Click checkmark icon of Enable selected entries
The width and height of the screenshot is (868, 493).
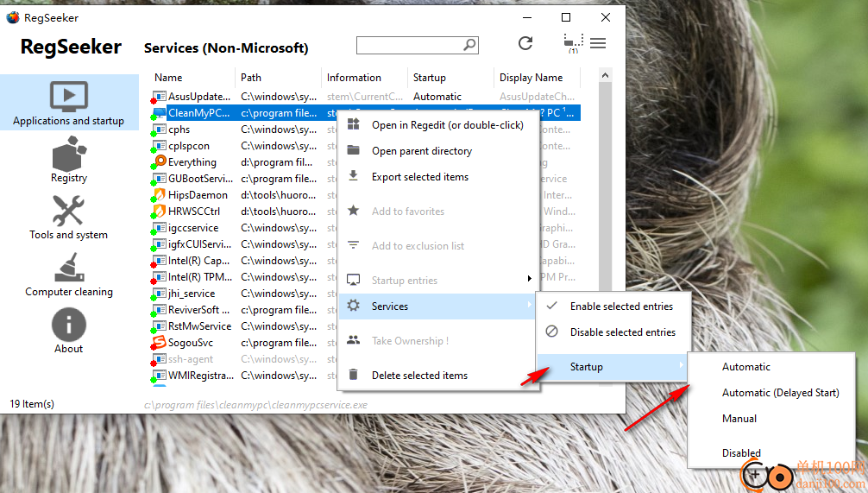tap(552, 306)
